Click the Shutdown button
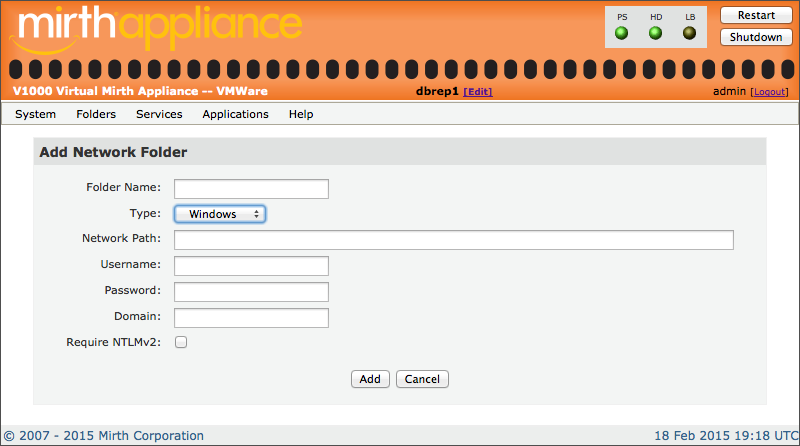Image resolution: width=800 pixels, height=446 pixels. (756, 37)
